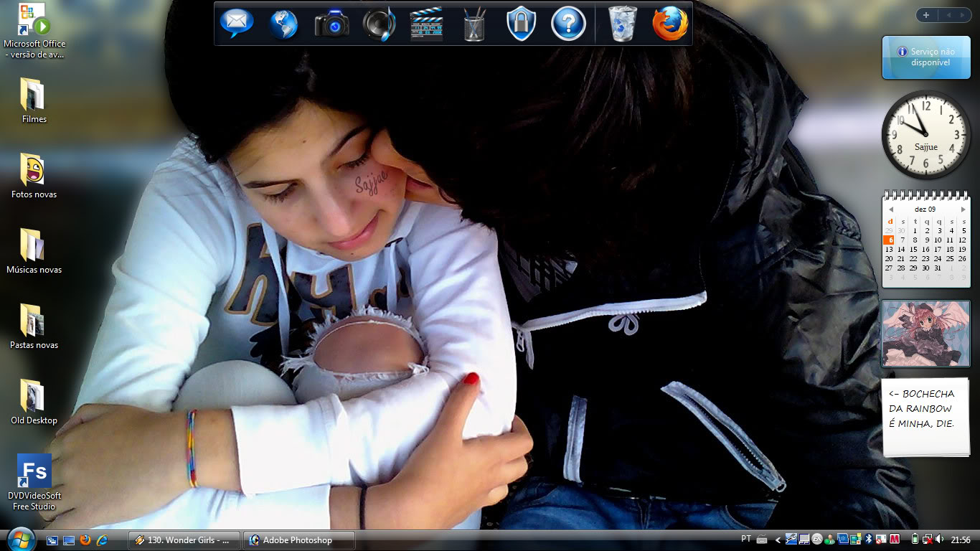Select highlighted day 6 in the calendar
Screen dimensions: 980x551
(x=889, y=240)
